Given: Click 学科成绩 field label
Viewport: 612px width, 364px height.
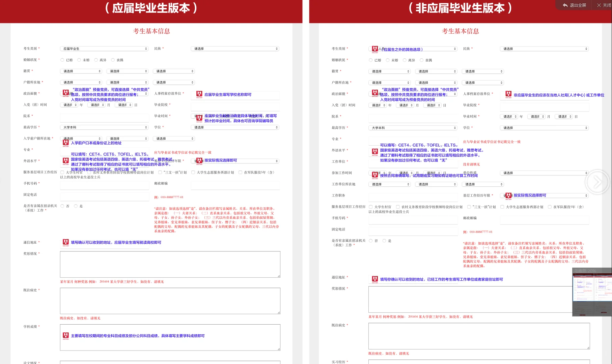Looking at the screenshot, I should (x=30, y=327).
